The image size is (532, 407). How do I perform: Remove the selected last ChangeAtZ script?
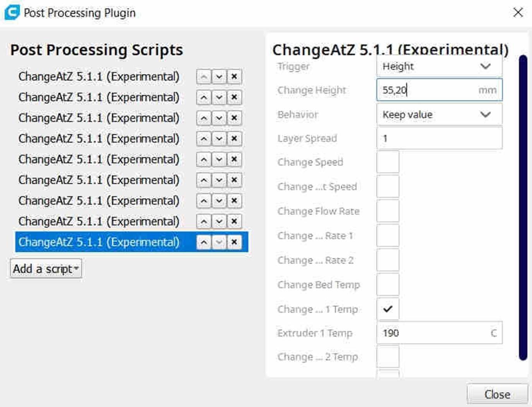pos(234,242)
